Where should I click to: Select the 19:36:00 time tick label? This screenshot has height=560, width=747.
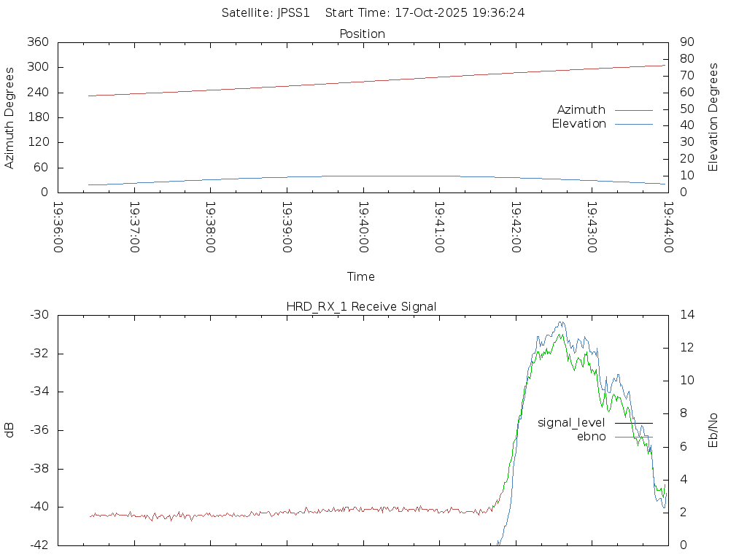(58, 227)
